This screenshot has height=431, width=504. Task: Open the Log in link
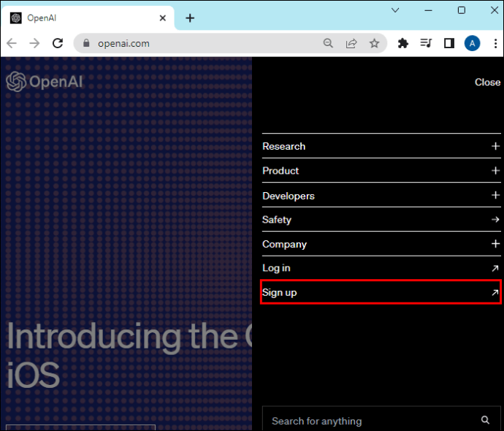tap(381, 268)
